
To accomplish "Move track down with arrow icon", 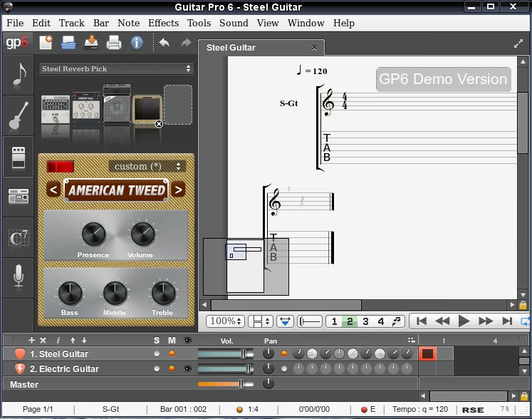I will (x=84, y=340).
